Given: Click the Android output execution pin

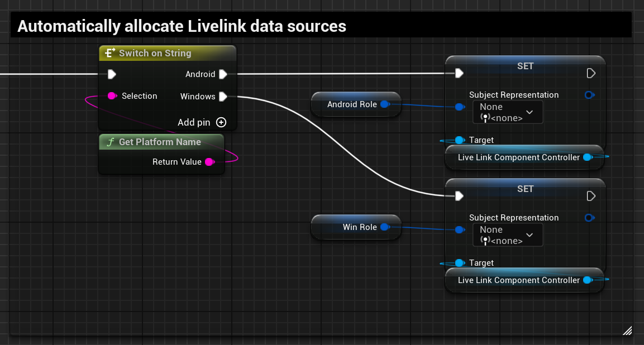Looking at the screenshot, I should coord(223,74).
